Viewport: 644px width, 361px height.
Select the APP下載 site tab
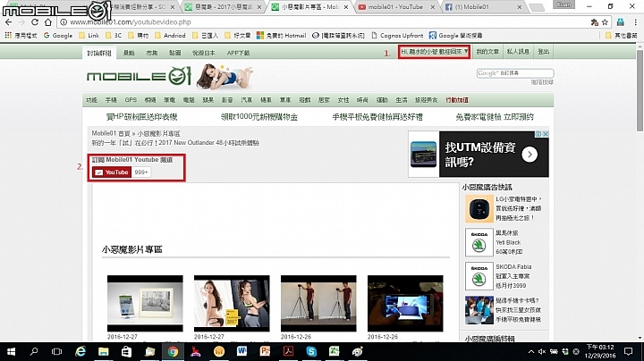(x=238, y=53)
